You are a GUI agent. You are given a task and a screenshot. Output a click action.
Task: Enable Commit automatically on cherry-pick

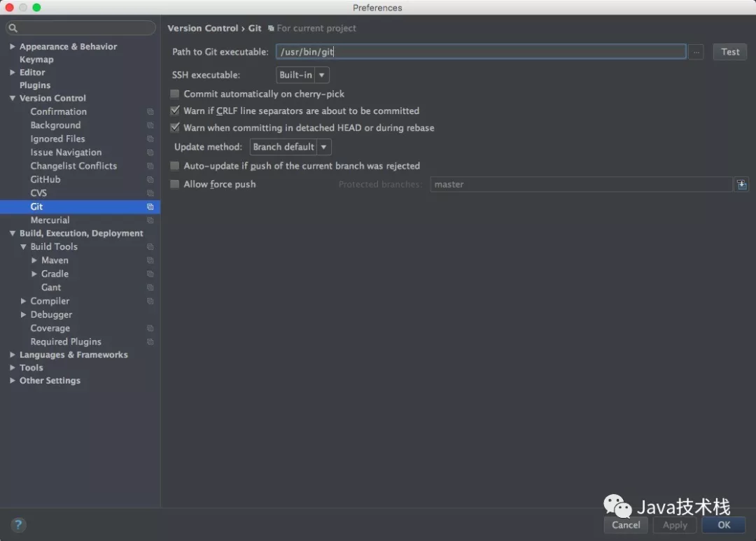175,94
